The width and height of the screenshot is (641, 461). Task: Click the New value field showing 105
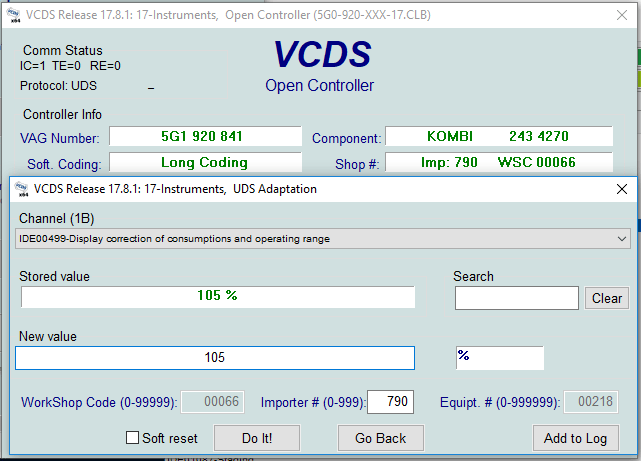click(215, 358)
